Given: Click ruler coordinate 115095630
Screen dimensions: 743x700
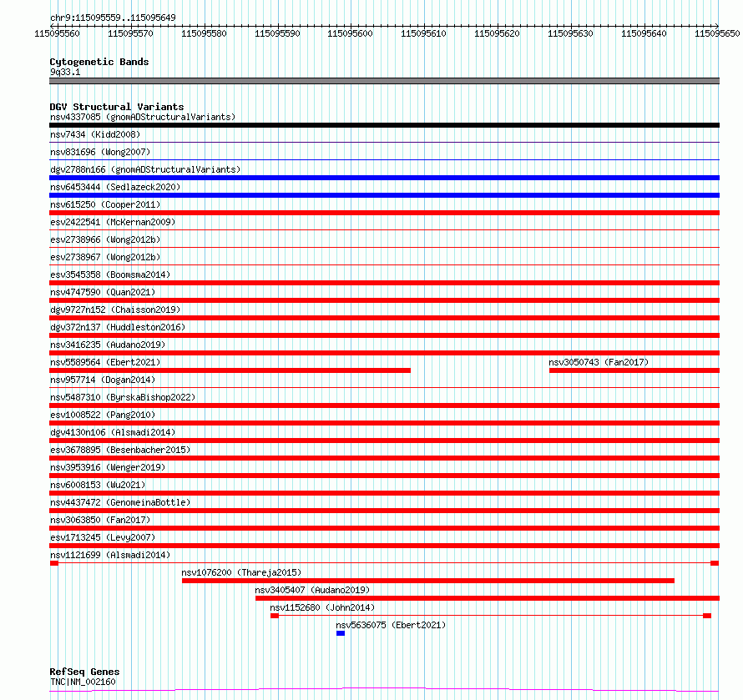Looking at the screenshot, I should point(570,33).
